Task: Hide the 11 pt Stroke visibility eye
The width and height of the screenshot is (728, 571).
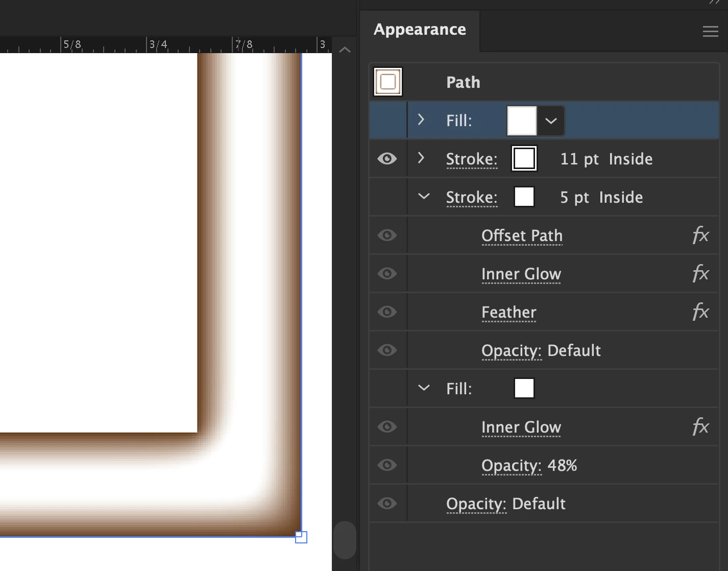Action: [x=387, y=159]
